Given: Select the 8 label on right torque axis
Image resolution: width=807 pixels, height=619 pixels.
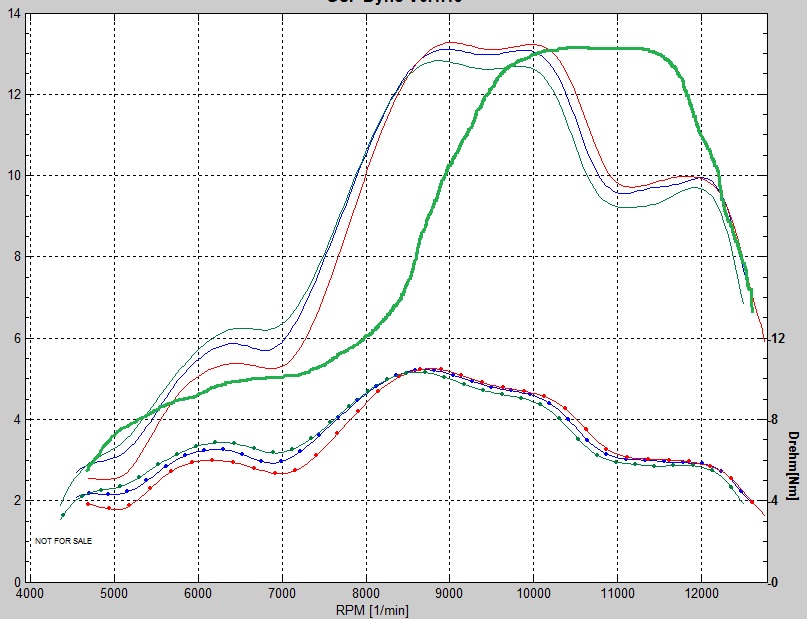Looking at the screenshot, I should pos(774,420).
